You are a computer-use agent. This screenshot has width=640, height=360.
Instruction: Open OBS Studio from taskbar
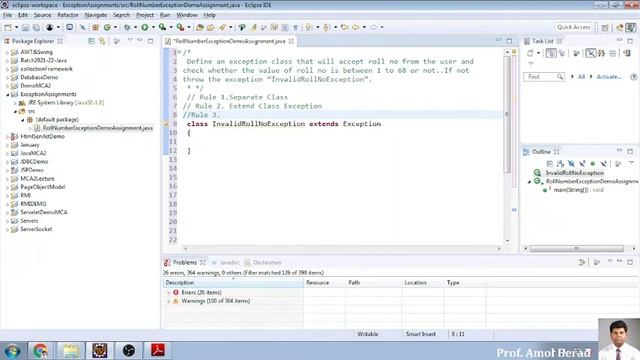coord(129,351)
